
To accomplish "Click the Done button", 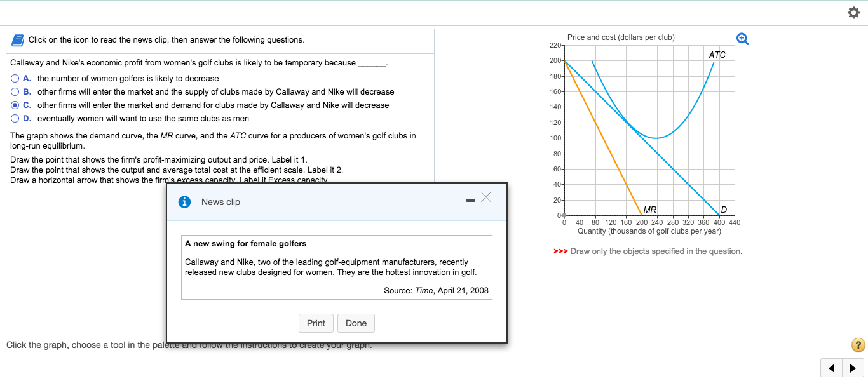I will [x=356, y=323].
